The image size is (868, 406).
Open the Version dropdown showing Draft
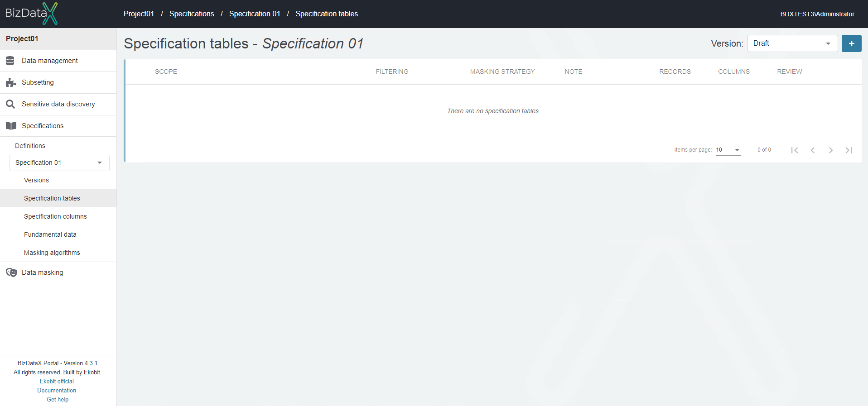pyautogui.click(x=792, y=43)
